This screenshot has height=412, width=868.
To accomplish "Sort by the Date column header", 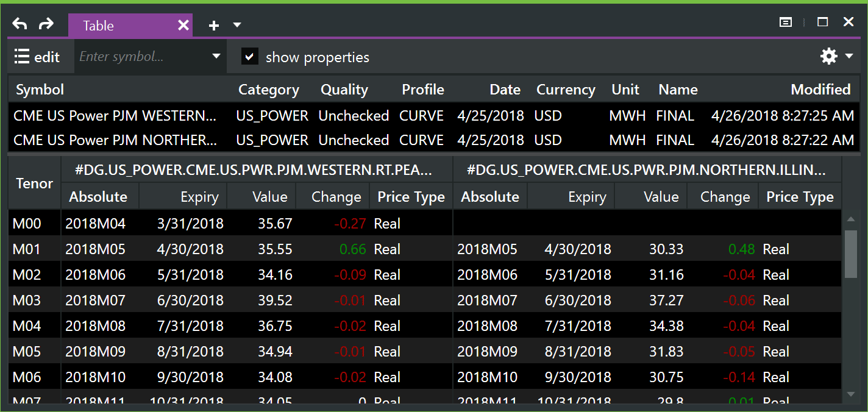I will [x=505, y=90].
